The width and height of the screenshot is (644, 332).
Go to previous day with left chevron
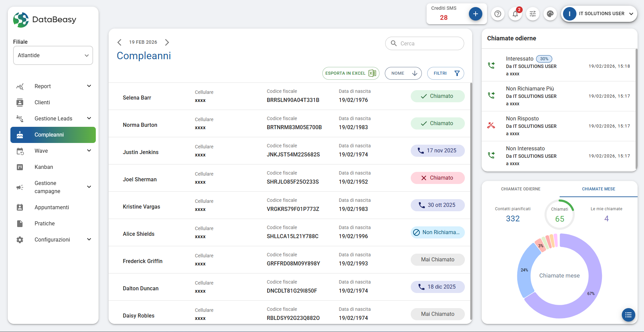pos(119,42)
